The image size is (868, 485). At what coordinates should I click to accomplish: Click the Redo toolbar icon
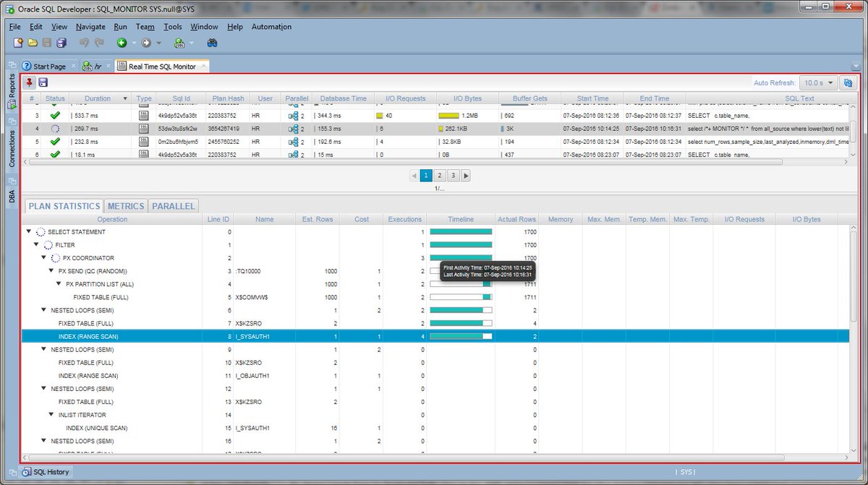(98, 43)
